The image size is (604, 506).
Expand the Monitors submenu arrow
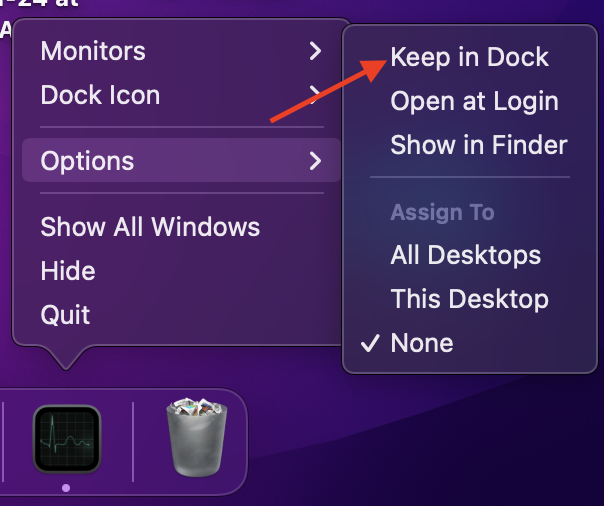[x=315, y=51]
